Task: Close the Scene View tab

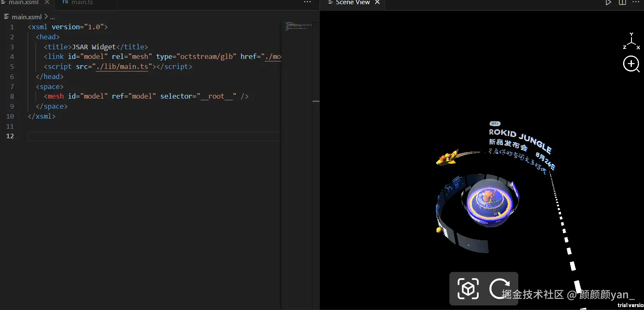Action: 377,3
